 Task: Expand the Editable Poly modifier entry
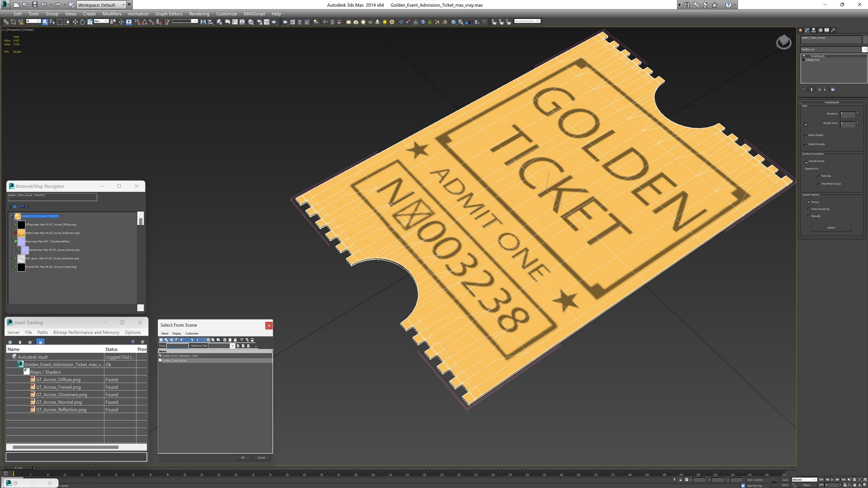[x=803, y=60]
